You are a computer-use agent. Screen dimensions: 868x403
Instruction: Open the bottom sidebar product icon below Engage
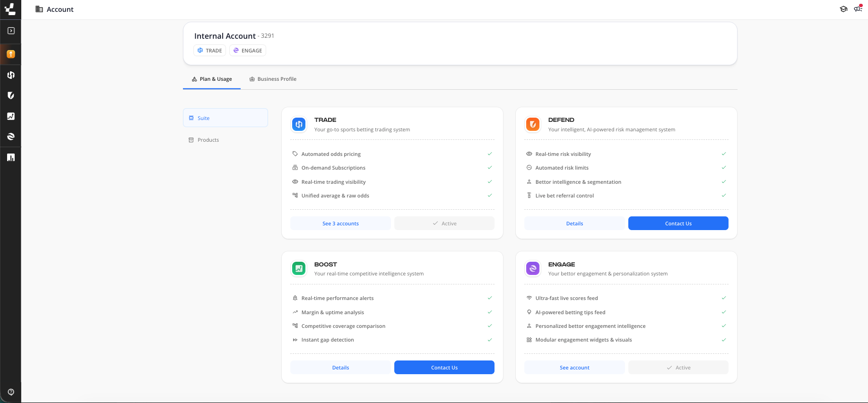pos(11,157)
